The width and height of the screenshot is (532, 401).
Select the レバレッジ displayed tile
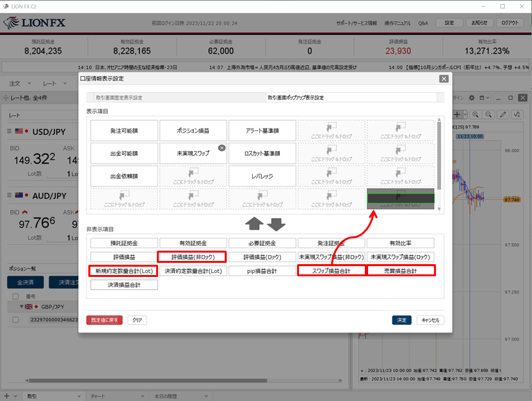click(262, 176)
